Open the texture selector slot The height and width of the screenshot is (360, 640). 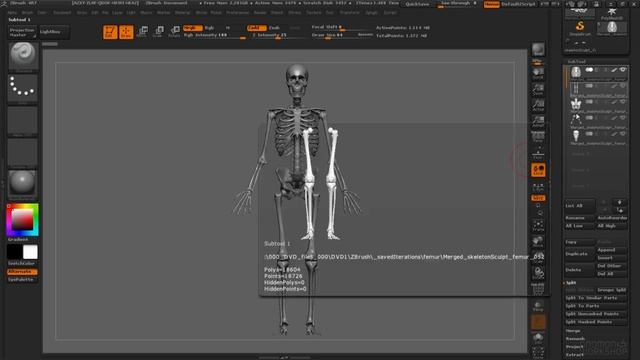23,153
